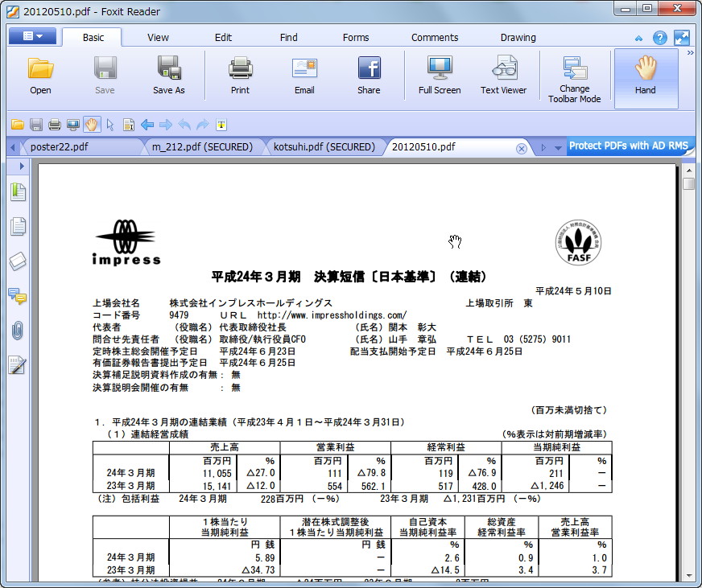Open the Attachments panel
The width and height of the screenshot is (702, 588).
pyautogui.click(x=19, y=330)
